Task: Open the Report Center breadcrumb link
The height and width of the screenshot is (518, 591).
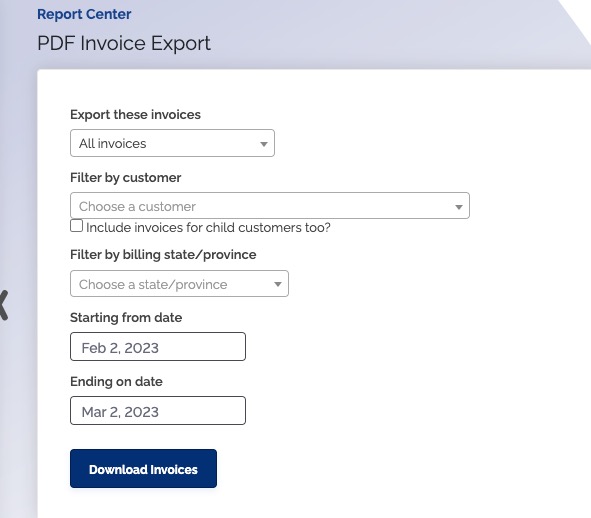Action: point(84,14)
